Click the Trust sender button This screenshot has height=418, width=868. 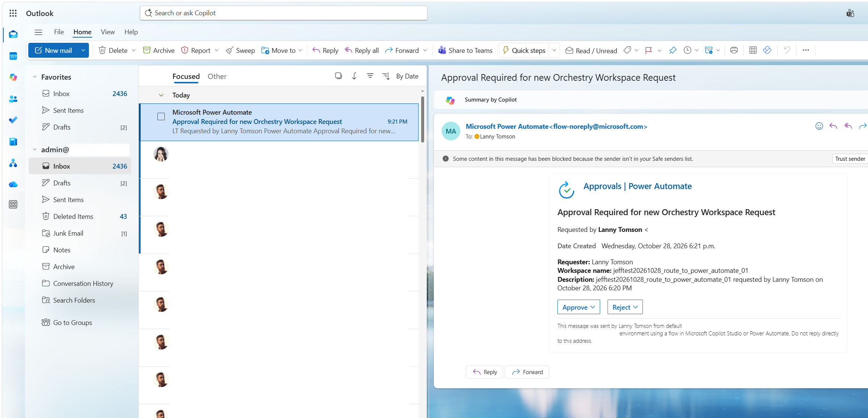click(x=850, y=159)
